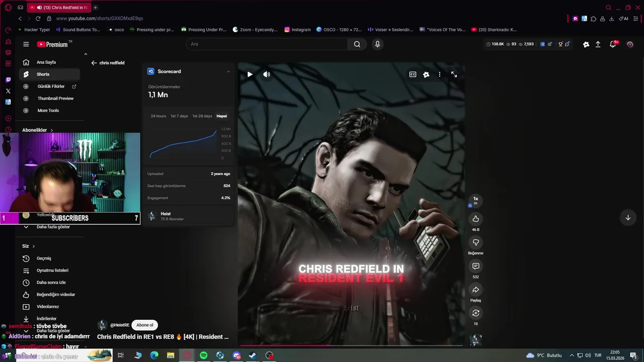Select the 24 hours range

click(158, 116)
